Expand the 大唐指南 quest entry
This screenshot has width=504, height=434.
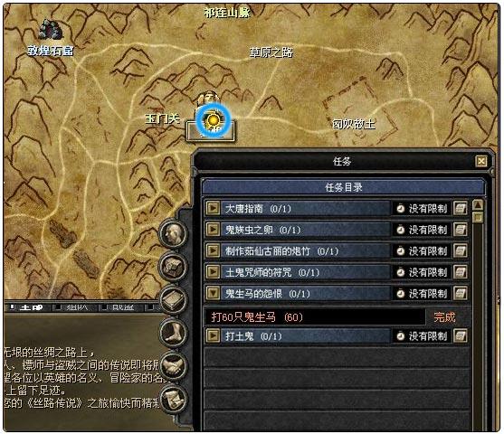[x=213, y=209]
